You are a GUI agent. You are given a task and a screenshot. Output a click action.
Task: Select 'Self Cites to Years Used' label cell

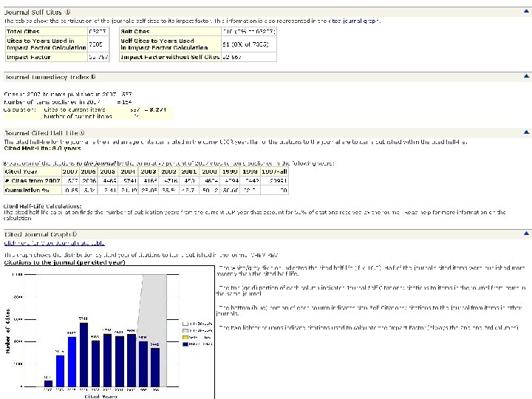point(171,44)
